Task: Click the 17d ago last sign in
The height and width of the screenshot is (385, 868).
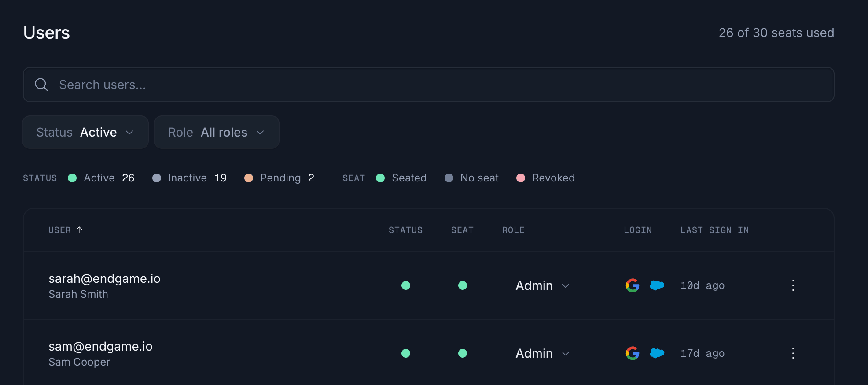Action: 702,353
